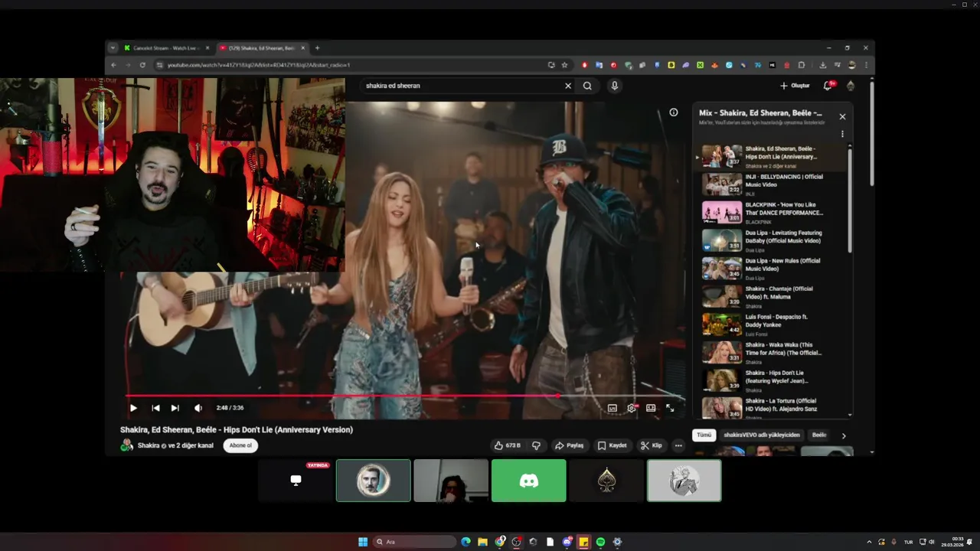The width and height of the screenshot is (980, 551).
Task: Like the video showing 673 B
Action: (x=508, y=445)
